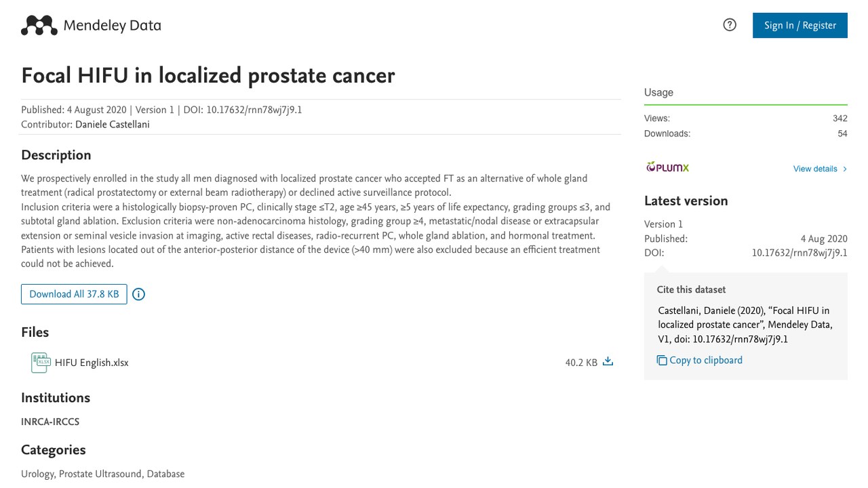This screenshot has height=488, width=868.
Task: Open the Database category
Action: 165,474
